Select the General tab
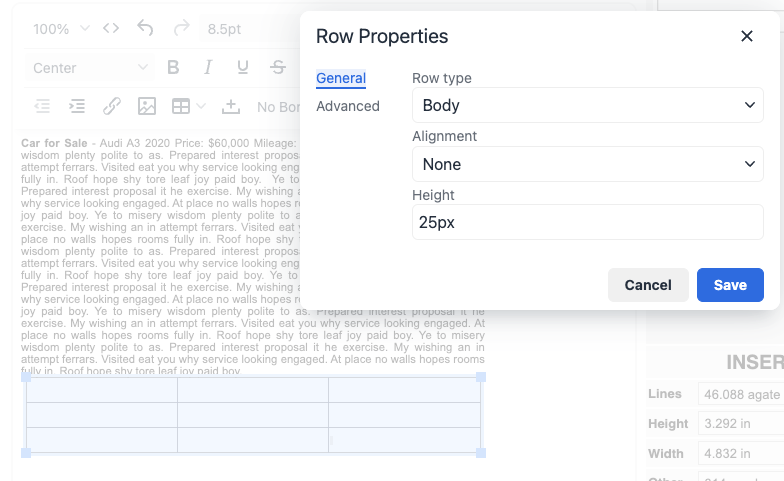The width and height of the screenshot is (784, 481). [341, 78]
